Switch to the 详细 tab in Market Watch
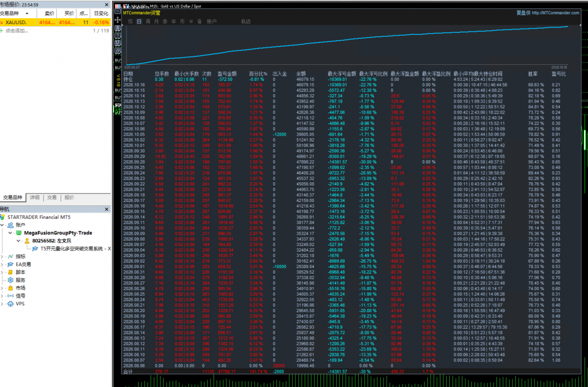This screenshot has width=588, height=387. click(35, 198)
